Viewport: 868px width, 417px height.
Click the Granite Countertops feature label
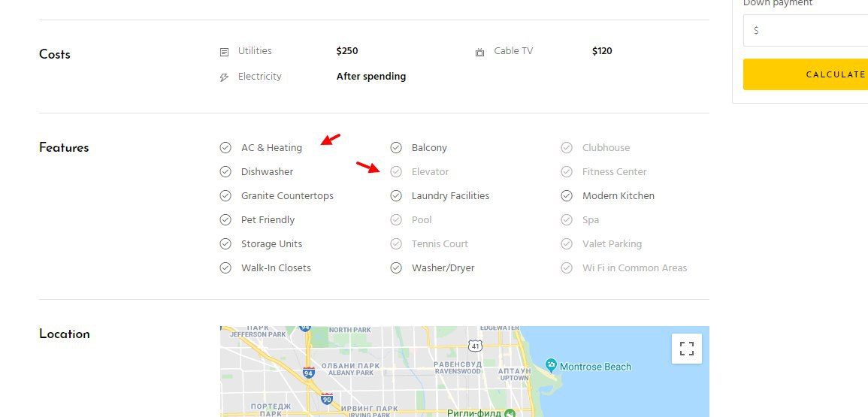tap(287, 196)
